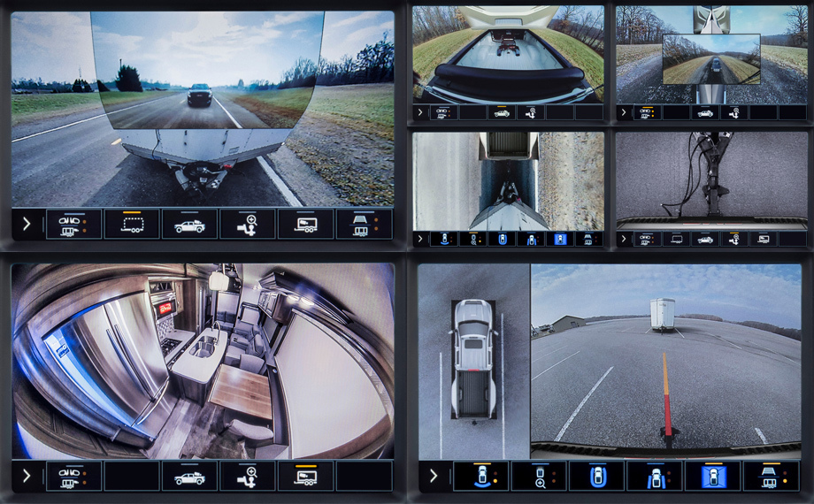Viewport: 814px width, 504px height.
Task: Select rear zoom camera in bottom-right screen
Action: click(x=539, y=477)
